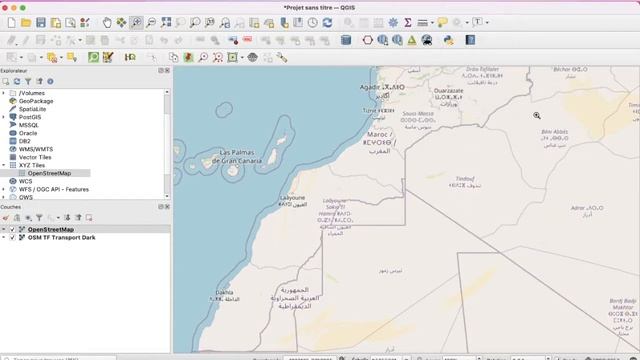640x360 pixels.
Task: Click the yellow map tips bubble icon
Action: click(442, 22)
